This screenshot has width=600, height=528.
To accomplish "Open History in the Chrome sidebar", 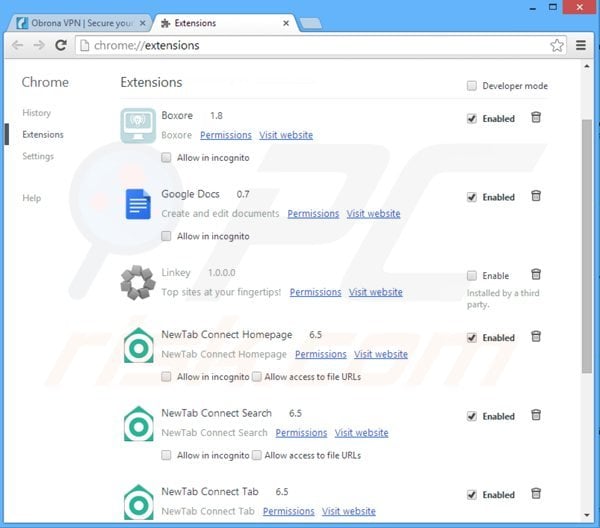I will coord(36,113).
